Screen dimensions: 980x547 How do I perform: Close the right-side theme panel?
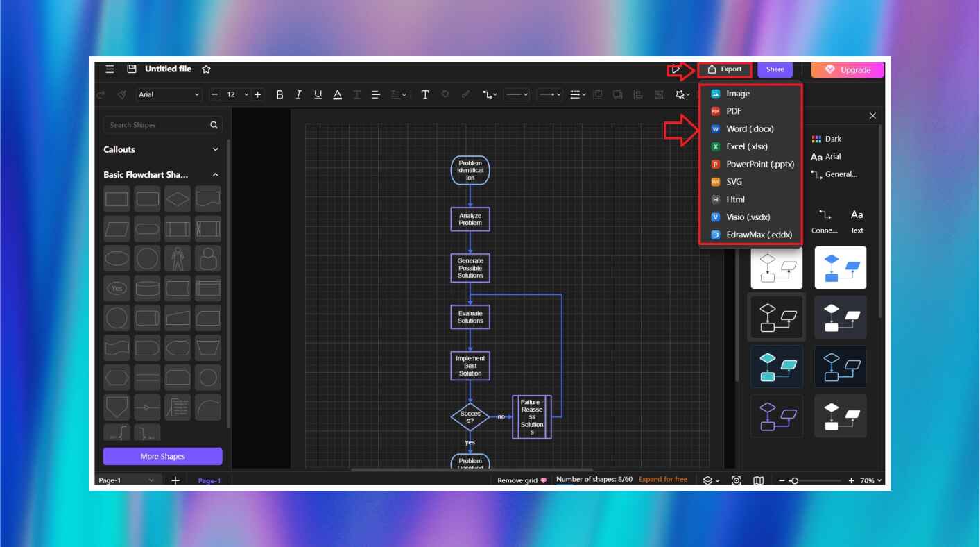[x=872, y=116]
